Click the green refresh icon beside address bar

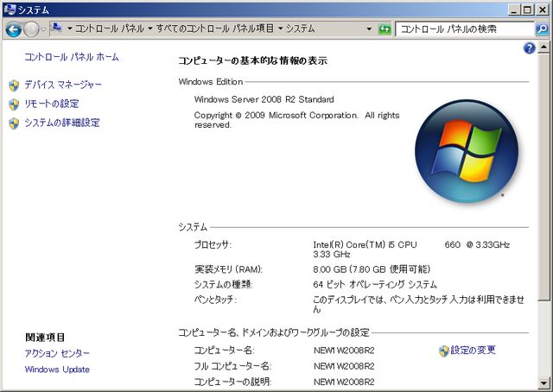pos(385,28)
